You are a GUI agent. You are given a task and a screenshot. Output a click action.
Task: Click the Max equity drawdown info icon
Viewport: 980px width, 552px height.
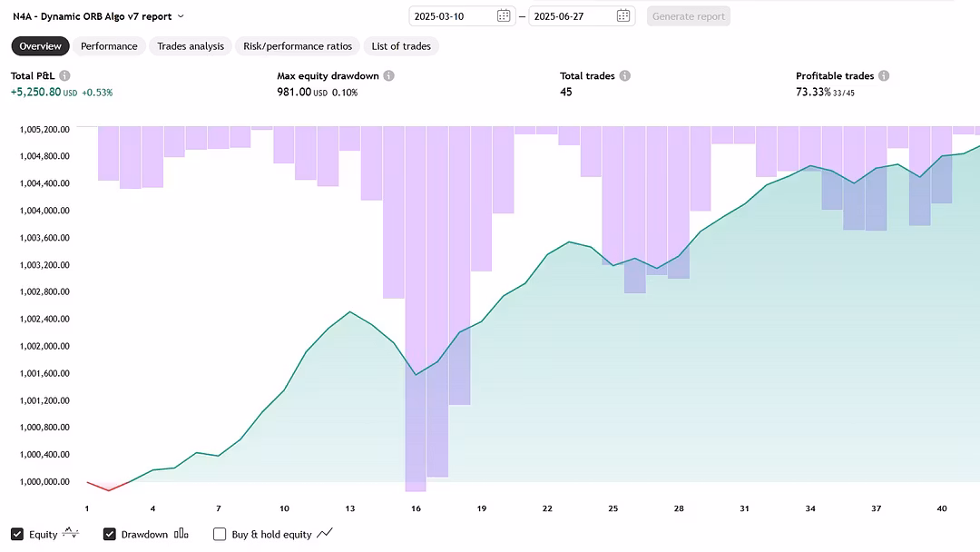[388, 75]
